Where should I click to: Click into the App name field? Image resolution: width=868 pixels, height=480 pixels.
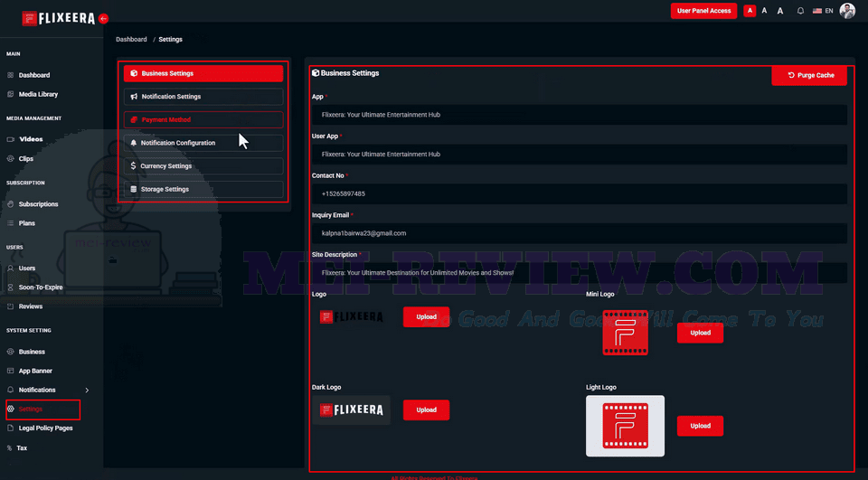[x=579, y=115]
